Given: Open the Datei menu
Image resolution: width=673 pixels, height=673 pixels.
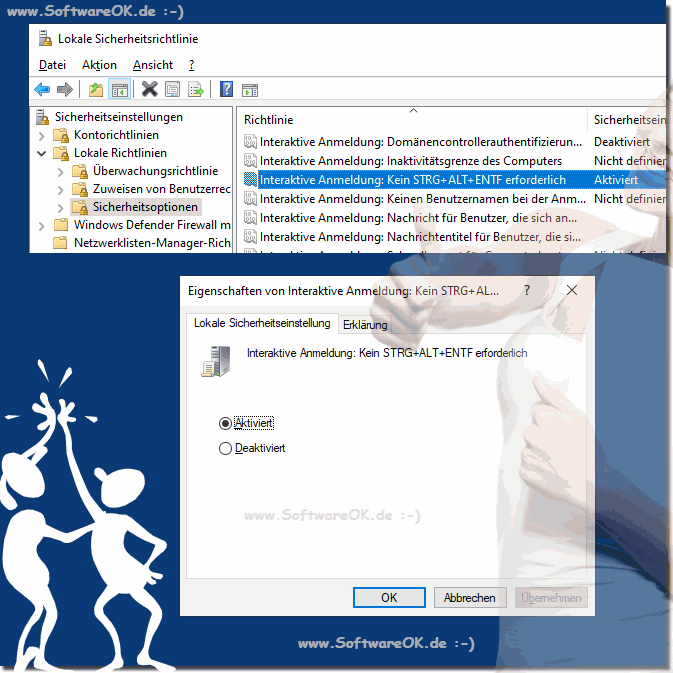Looking at the screenshot, I should 52,65.
